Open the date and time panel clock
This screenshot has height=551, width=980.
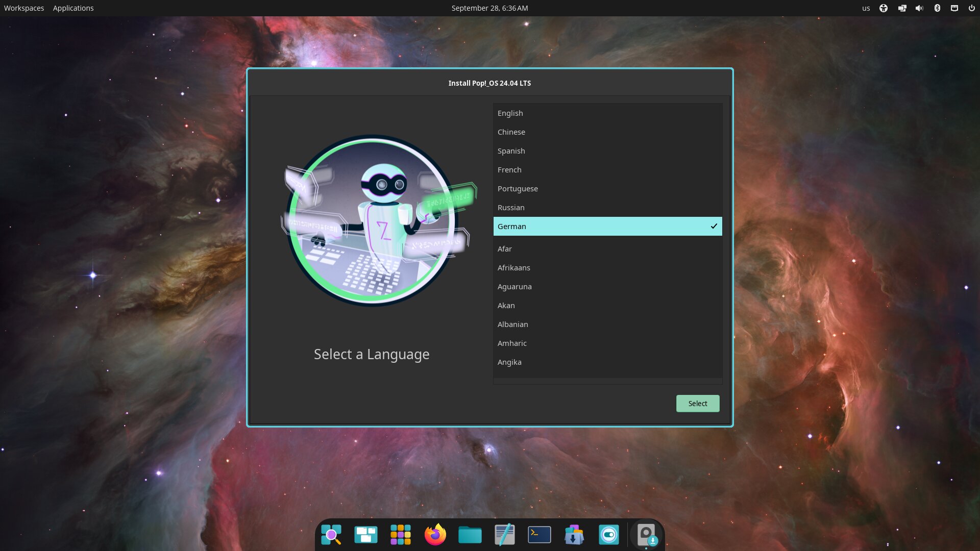(490, 8)
